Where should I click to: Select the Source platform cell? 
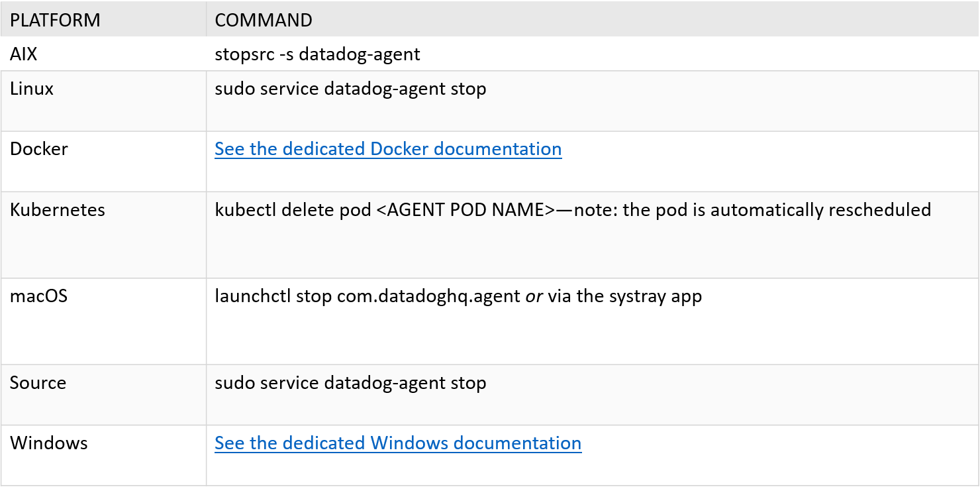[38, 383]
